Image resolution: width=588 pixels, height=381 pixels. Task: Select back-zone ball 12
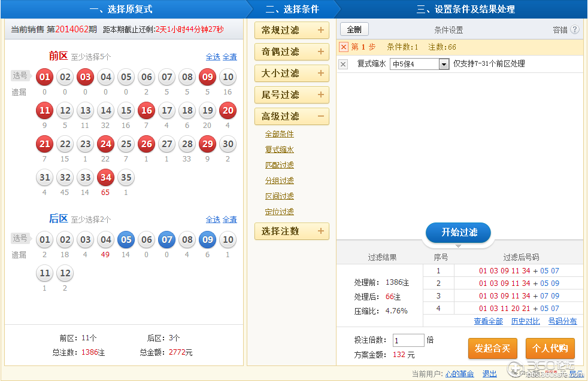[65, 273]
